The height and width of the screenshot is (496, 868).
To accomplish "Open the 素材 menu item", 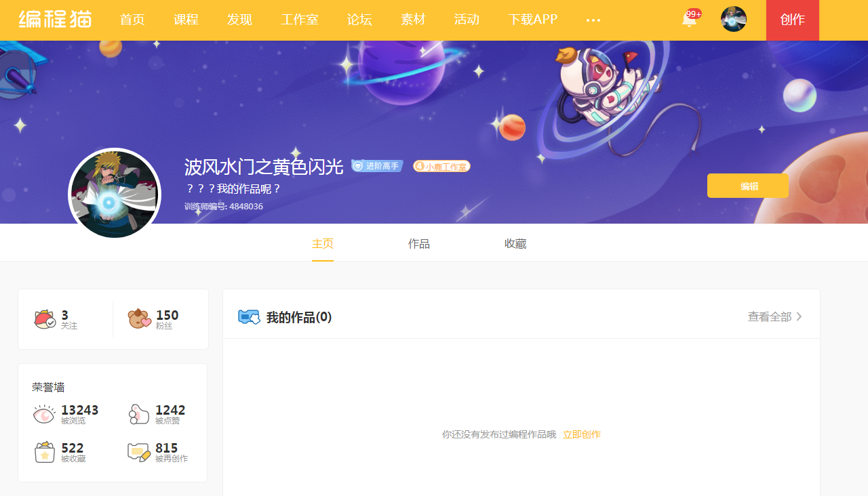I will click(x=413, y=20).
